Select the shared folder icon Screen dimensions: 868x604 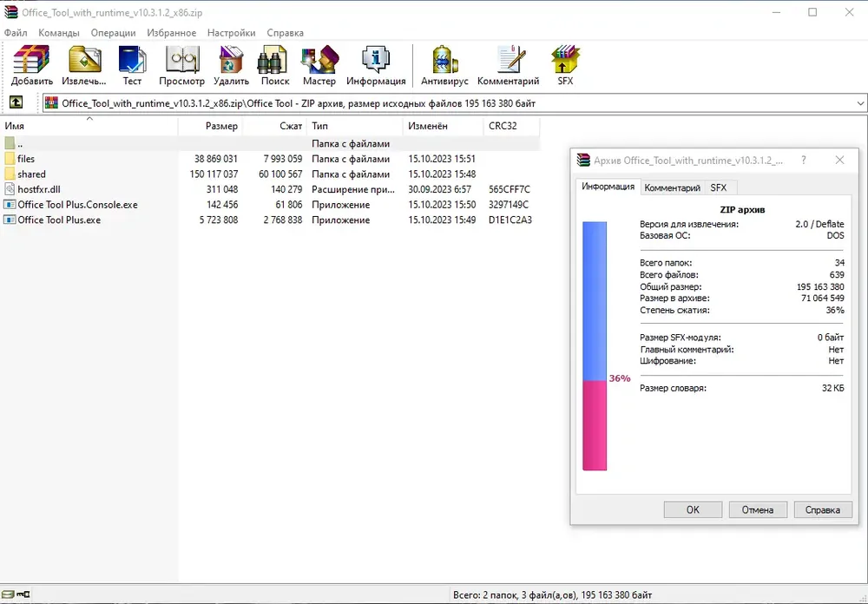tap(10, 174)
